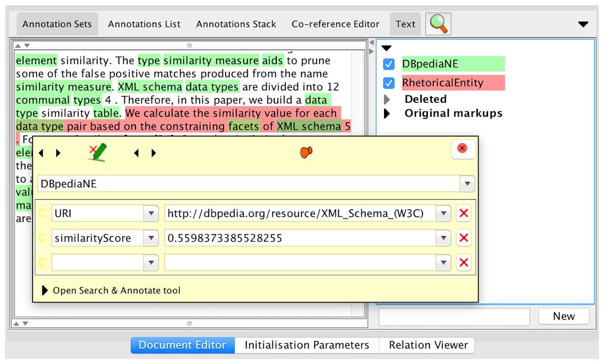Delete the annotation with the pencil icon
The image size is (604, 364).
pos(97,152)
